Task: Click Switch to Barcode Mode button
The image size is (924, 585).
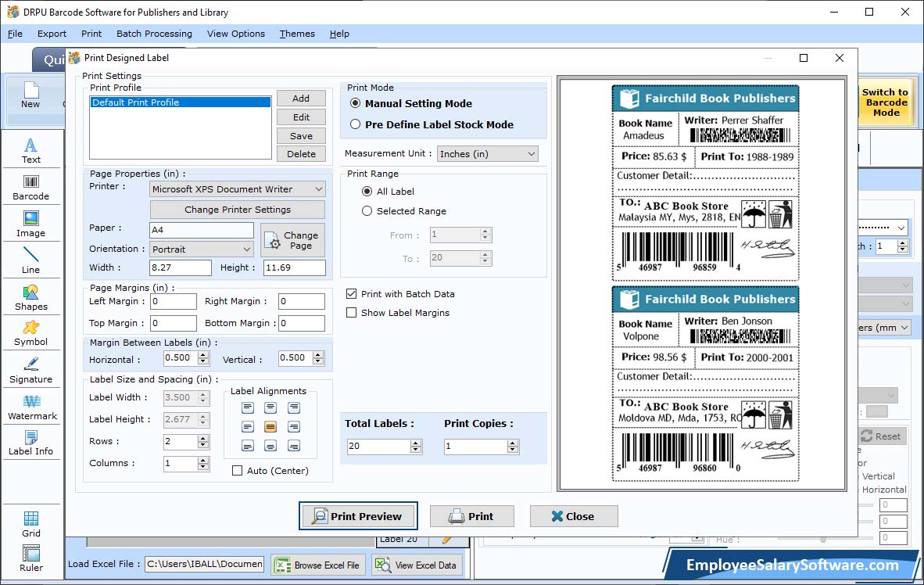Action: [x=886, y=102]
